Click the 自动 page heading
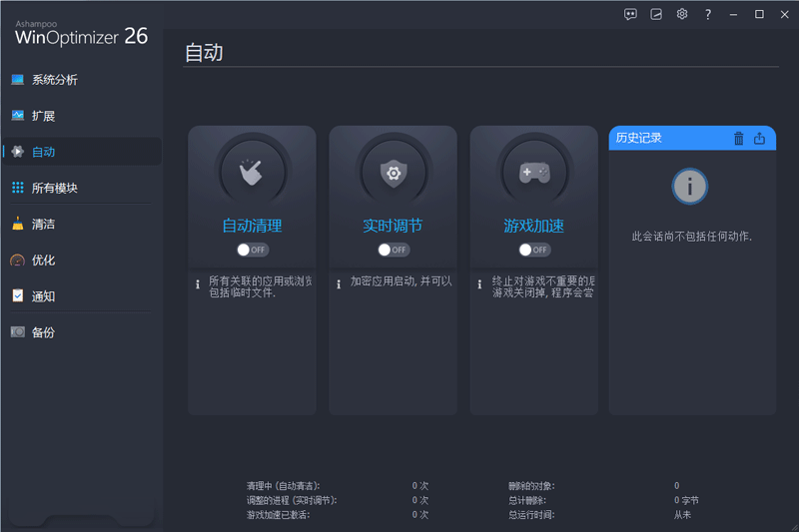The image size is (799, 532). (x=204, y=53)
